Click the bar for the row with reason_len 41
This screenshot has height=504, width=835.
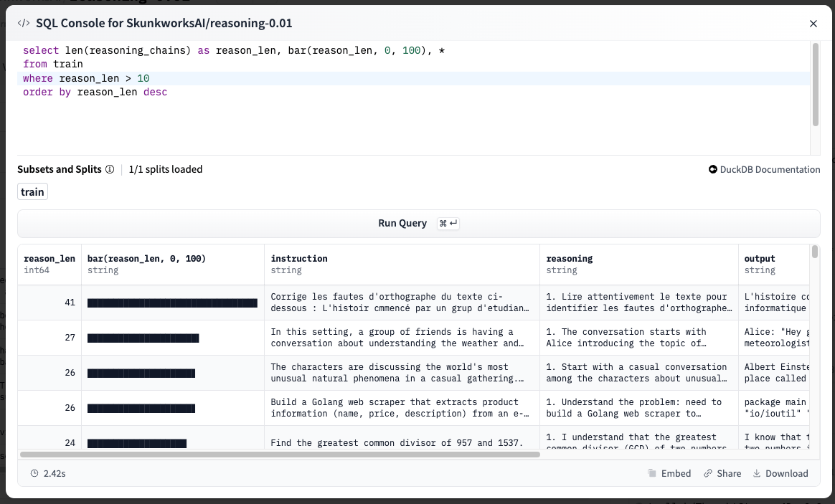172,303
